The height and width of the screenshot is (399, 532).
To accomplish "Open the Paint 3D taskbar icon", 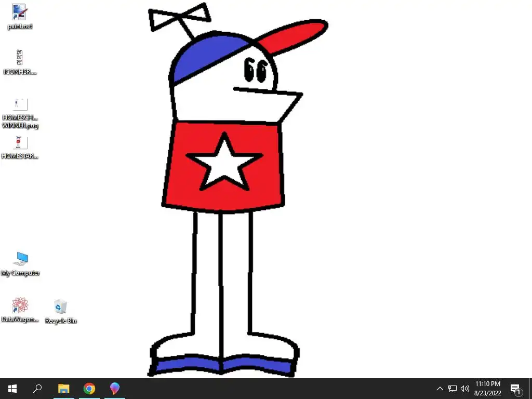I will (x=115, y=389).
